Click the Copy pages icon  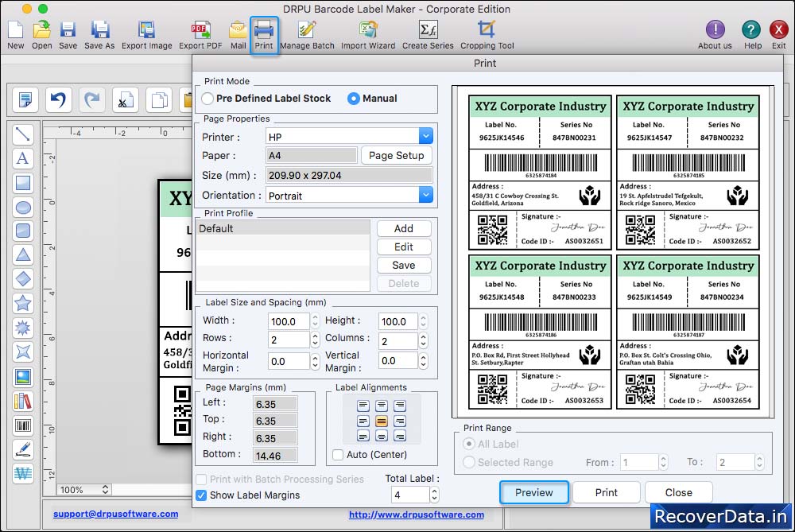click(x=159, y=99)
